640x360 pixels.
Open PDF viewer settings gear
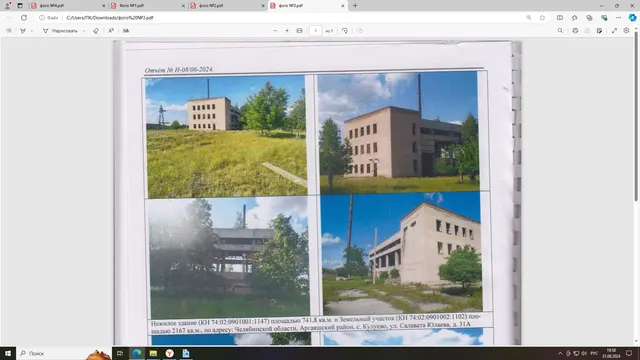pos(626,31)
